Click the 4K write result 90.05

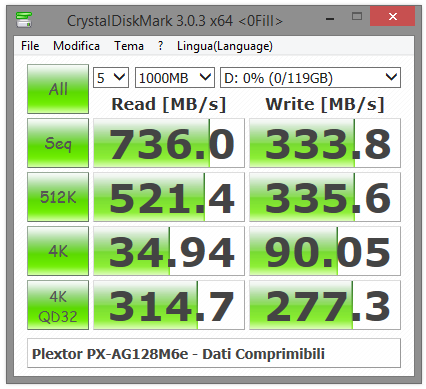click(x=325, y=251)
